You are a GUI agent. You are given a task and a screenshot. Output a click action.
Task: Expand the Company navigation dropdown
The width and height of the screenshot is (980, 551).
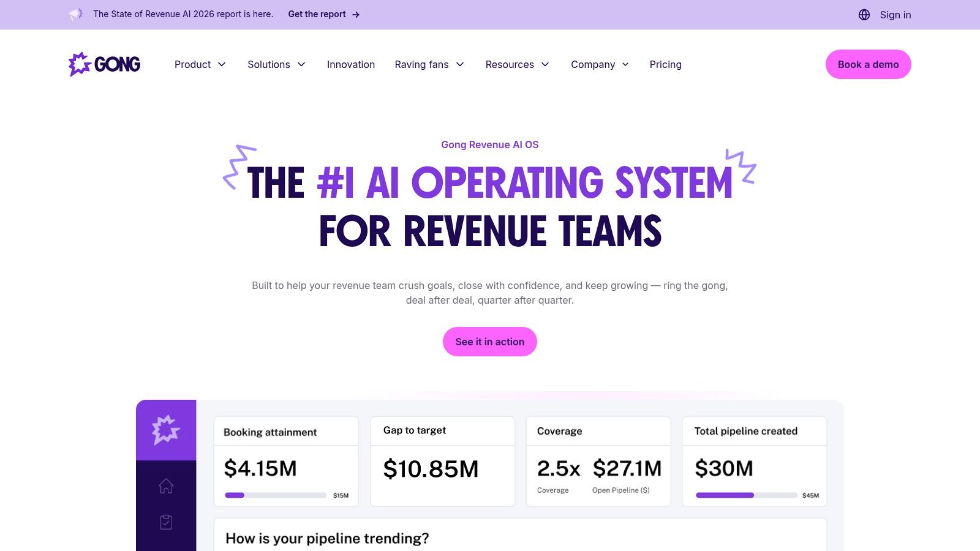coord(600,64)
